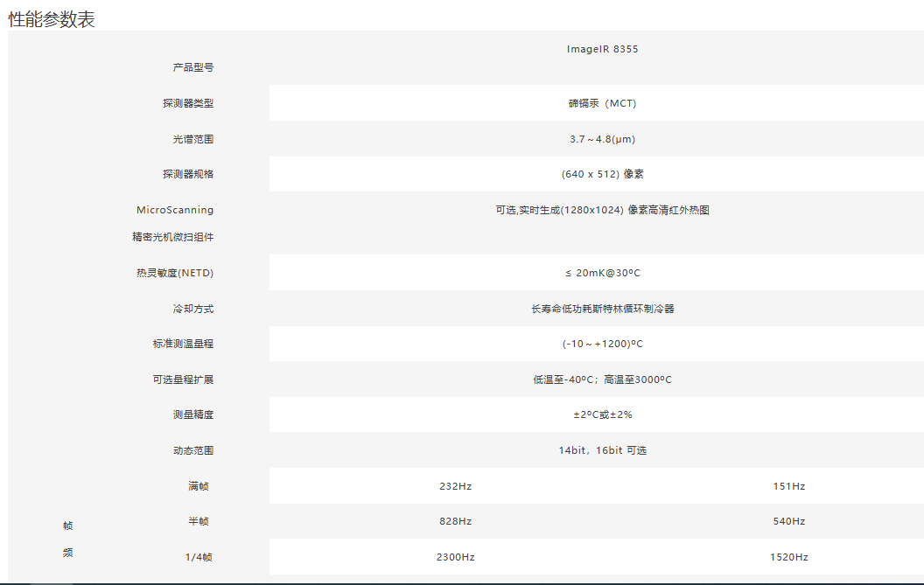924x585 pixels.
Task: Select the 标准测温量程 label
Action: (x=183, y=344)
